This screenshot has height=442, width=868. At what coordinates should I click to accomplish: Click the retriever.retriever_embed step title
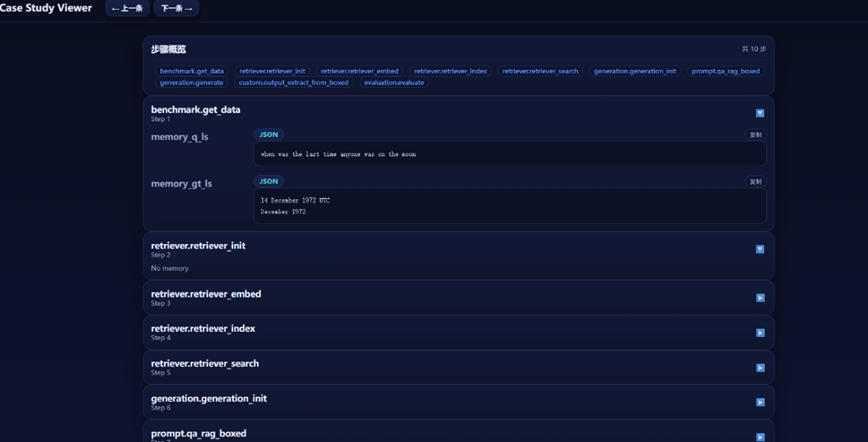[206, 293]
